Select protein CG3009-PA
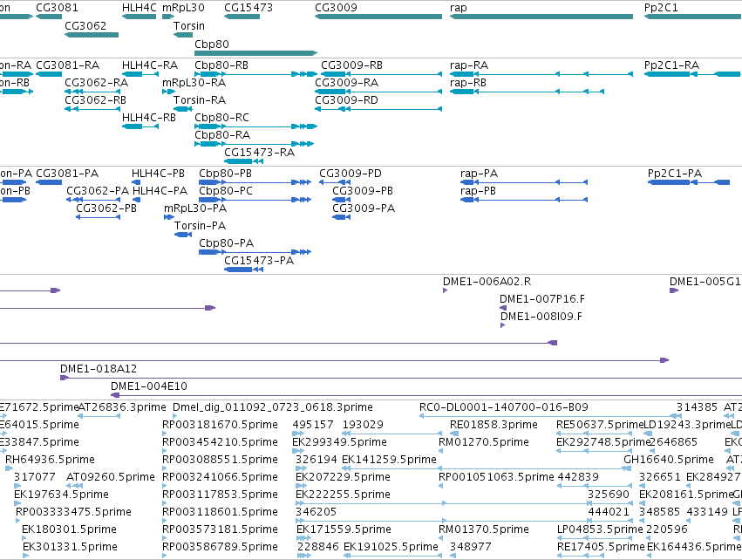 [x=342, y=217]
